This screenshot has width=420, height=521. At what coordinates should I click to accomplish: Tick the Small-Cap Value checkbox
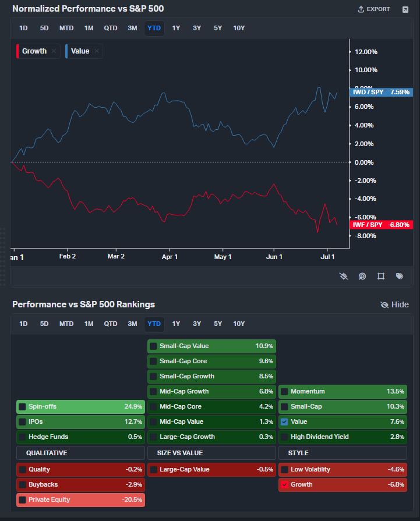click(x=153, y=346)
